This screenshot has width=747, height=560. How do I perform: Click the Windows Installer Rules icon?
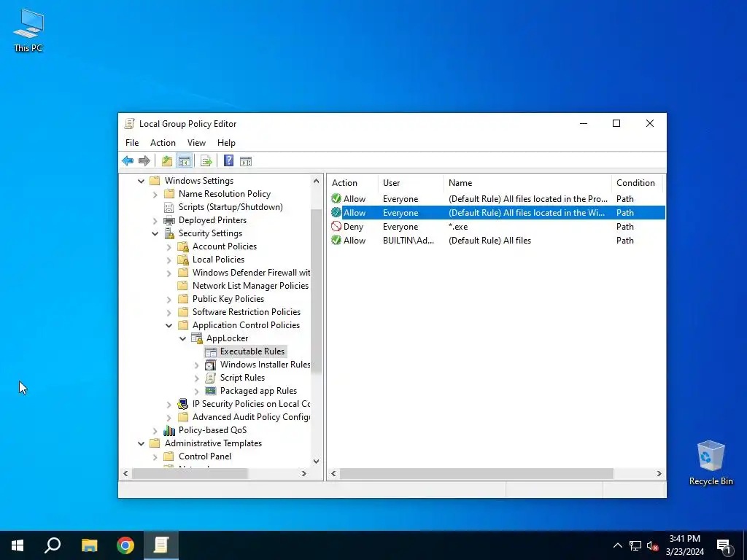pos(211,365)
